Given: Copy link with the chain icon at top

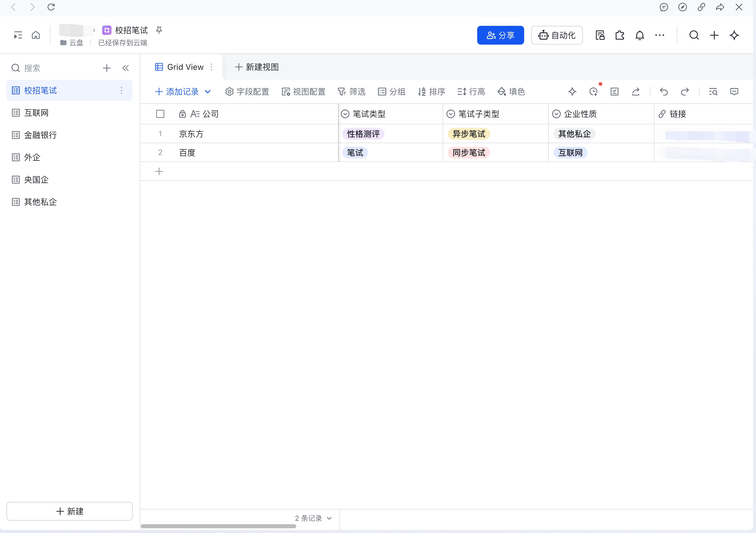Looking at the screenshot, I should tap(701, 7).
